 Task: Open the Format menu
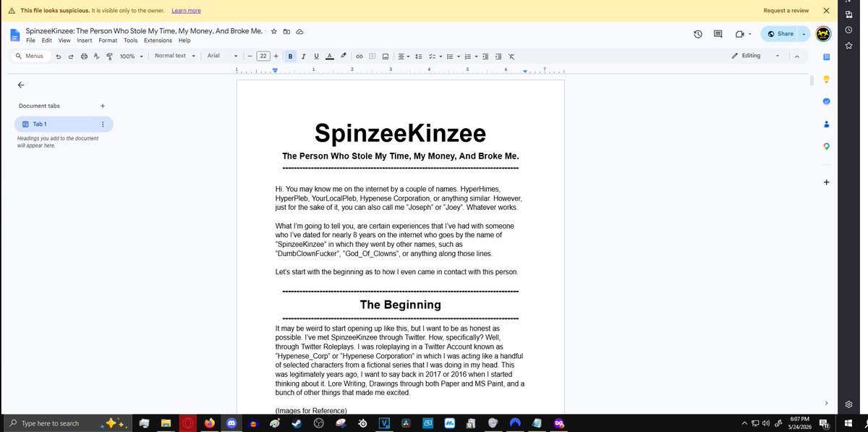point(108,41)
